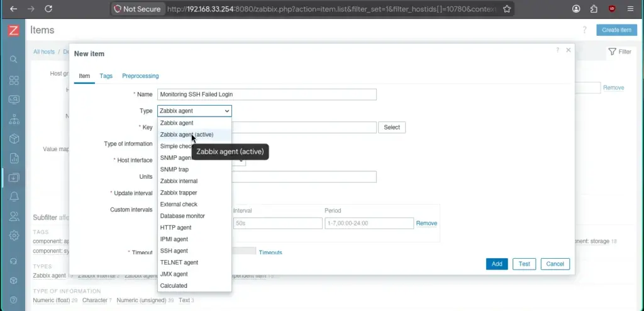The width and height of the screenshot is (644, 311).
Task: Click the Not Secure shield indicator
Action: pos(139,9)
